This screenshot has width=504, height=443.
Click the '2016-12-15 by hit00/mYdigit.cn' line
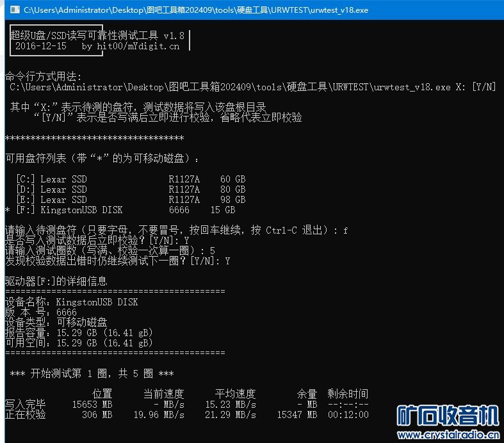tap(97, 46)
